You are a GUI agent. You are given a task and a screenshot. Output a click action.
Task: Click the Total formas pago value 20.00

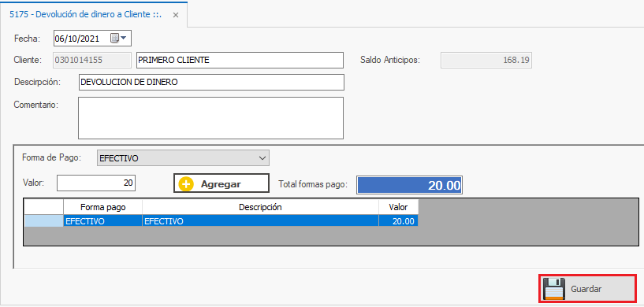coord(409,185)
